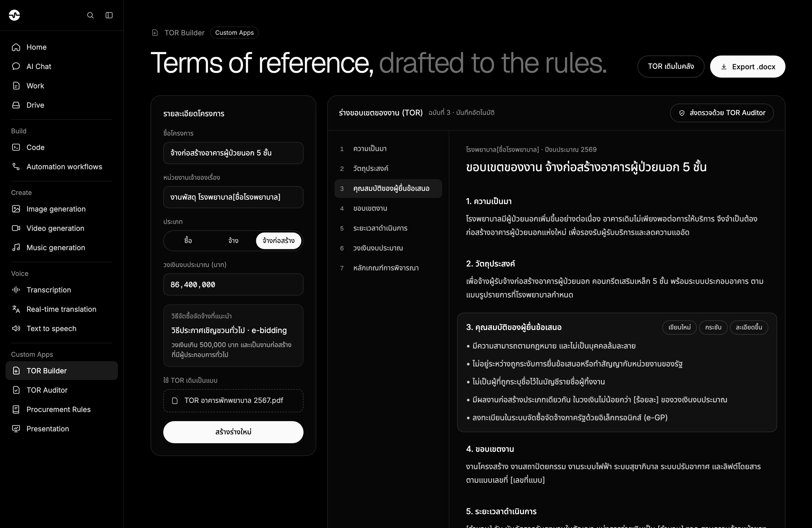Open the TOR Builder sidebar item
The image size is (812, 528).
tap(62, 371)
